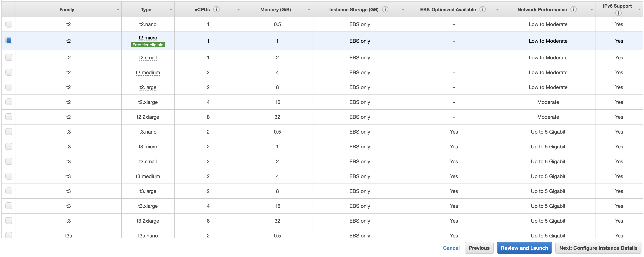Click the t3.medium type cell

point(148,176)
